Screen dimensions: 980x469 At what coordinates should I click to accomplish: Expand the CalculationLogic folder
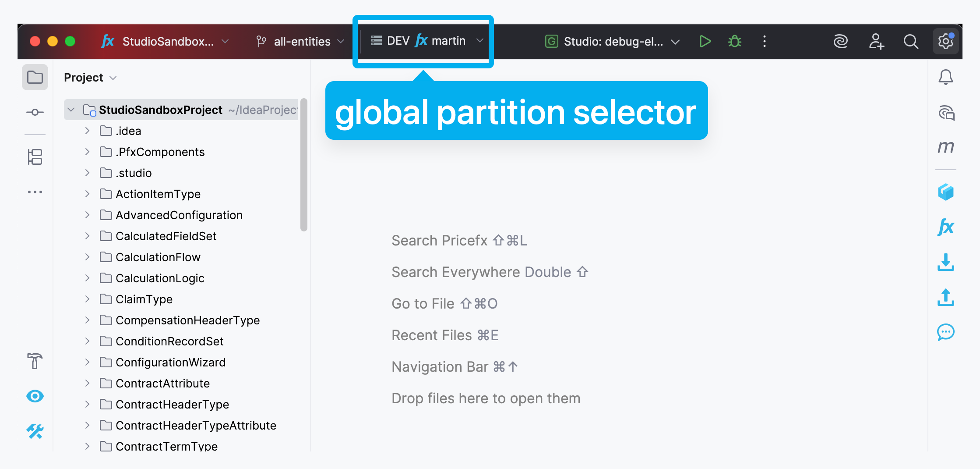[87, 278]
